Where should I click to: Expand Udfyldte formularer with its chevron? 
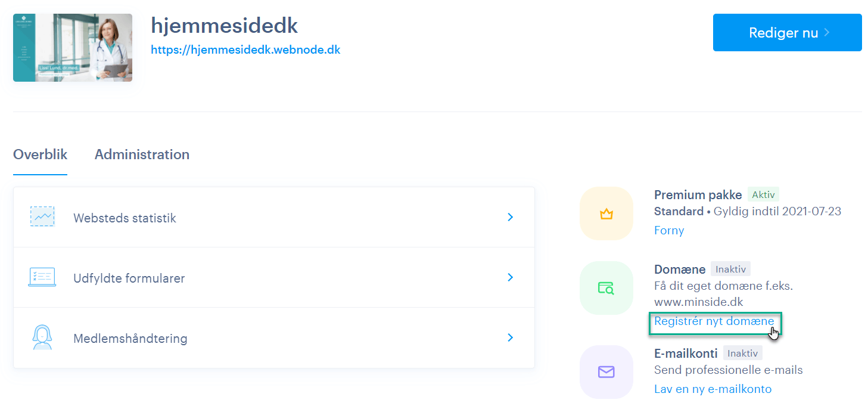click(510, 277)
